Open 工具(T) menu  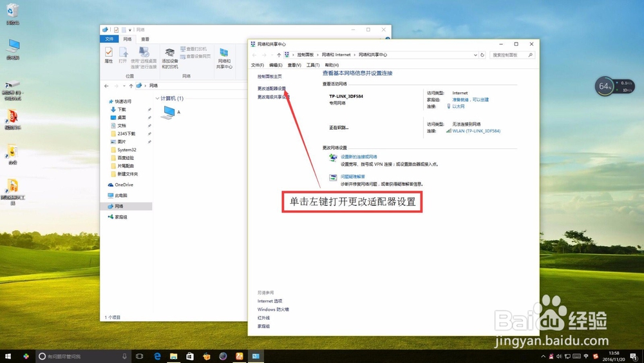312,65
